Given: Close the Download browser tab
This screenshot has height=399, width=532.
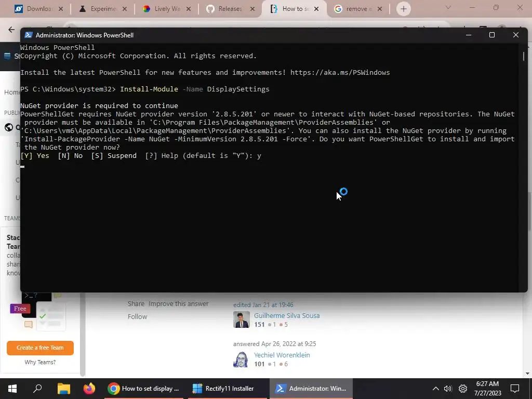Looking at the screenshot, I should click(x=61, y=9).
